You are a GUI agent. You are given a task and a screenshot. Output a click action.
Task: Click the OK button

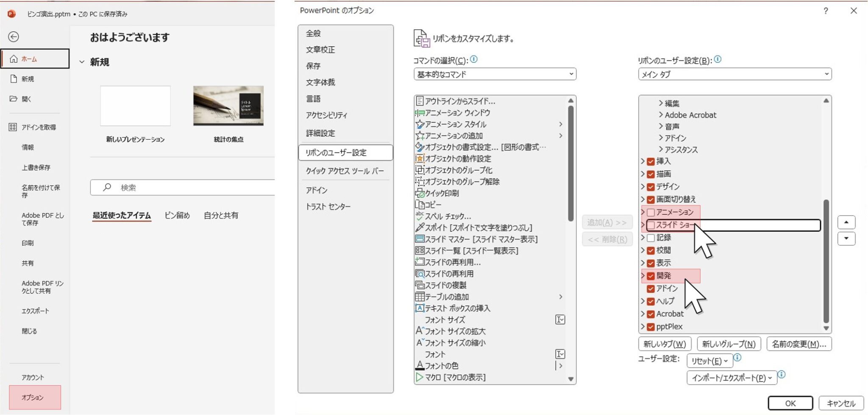790,403
